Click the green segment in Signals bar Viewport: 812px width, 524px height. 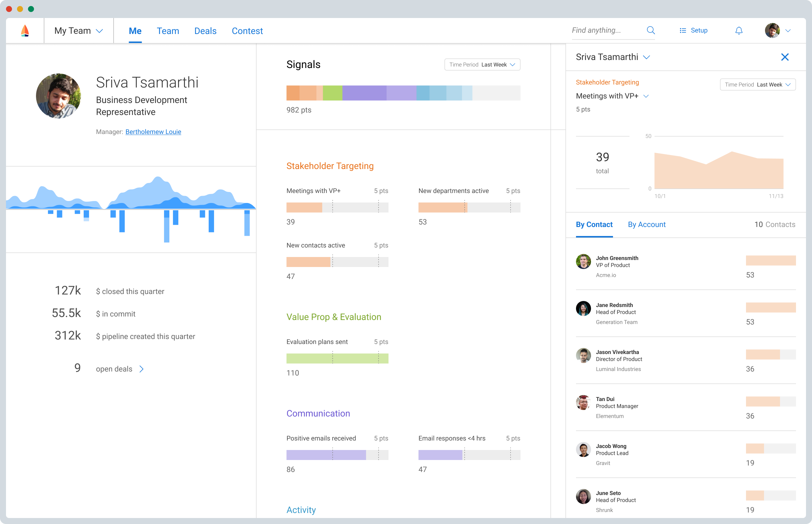point(332,93)
